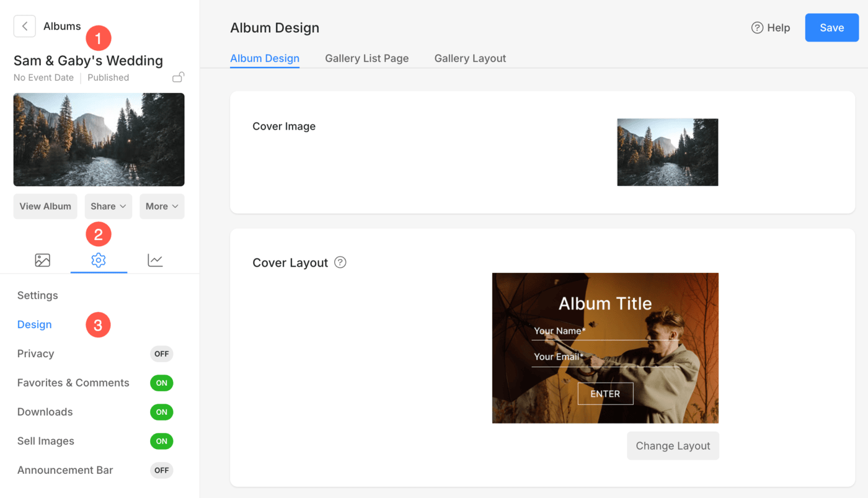This screenshot has height=498, width=868.
Task: Click the Published status text
Action: pos(108,78)
